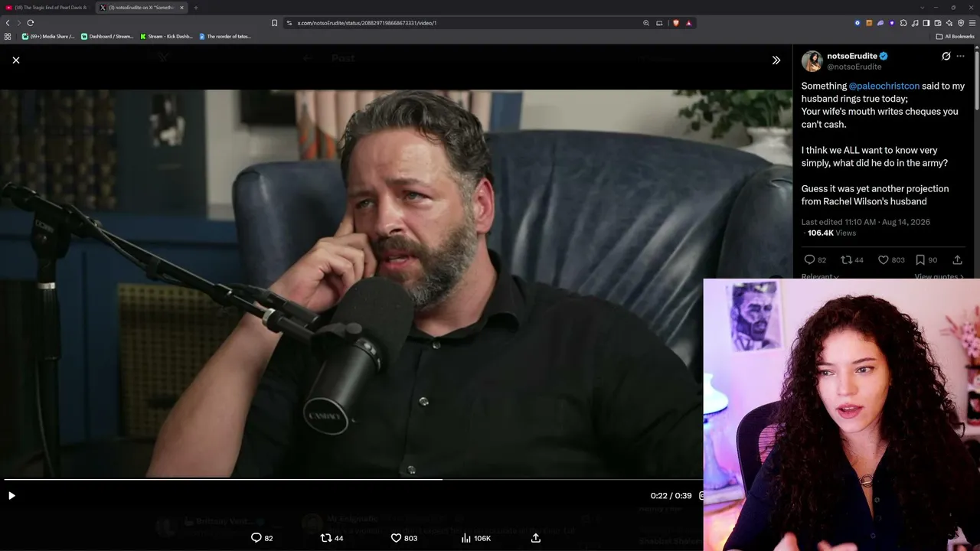Open the apps grid in bookmarks bar
The image size is (980, 551).
coord(8,36)
